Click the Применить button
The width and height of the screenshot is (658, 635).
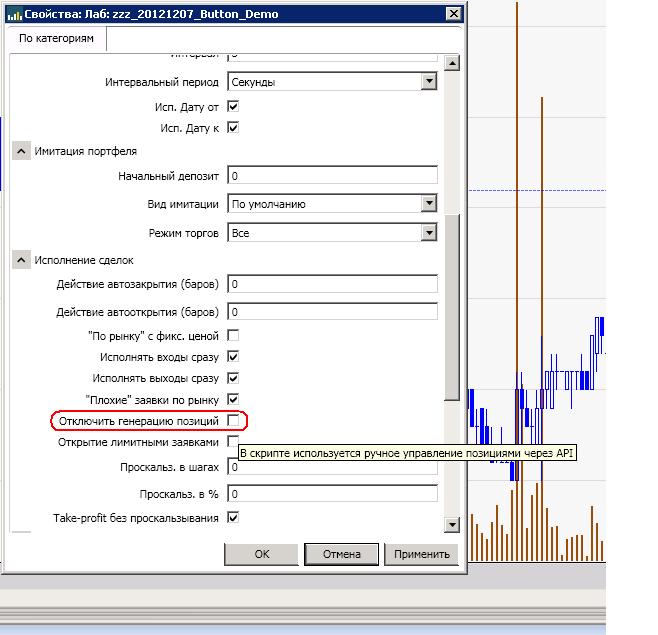421,554
